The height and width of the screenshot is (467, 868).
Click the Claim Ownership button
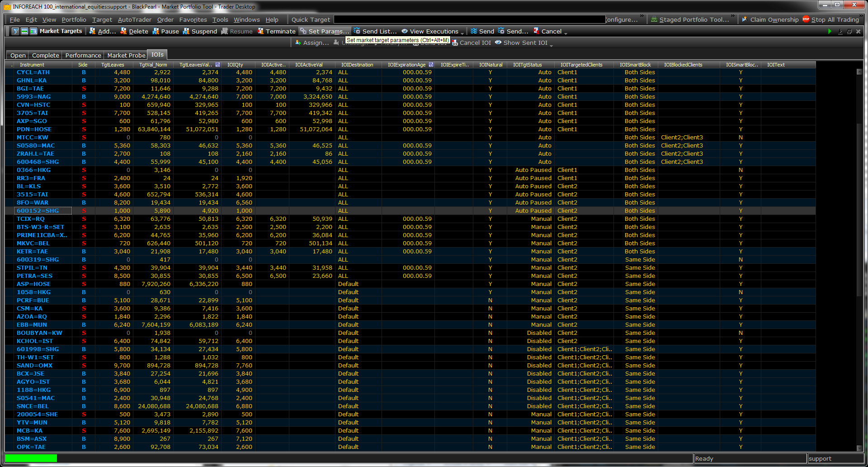coord(770,19)
